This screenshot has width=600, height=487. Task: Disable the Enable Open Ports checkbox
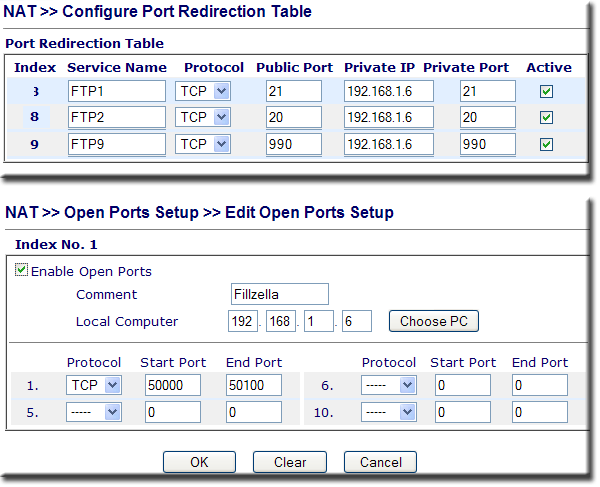pyautogui.click(x=21, y=270)
